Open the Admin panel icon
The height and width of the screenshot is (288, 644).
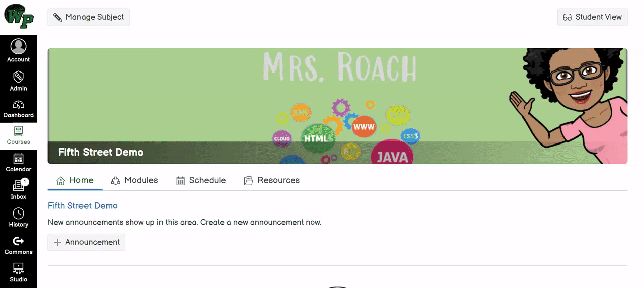[x=19, y=81]
